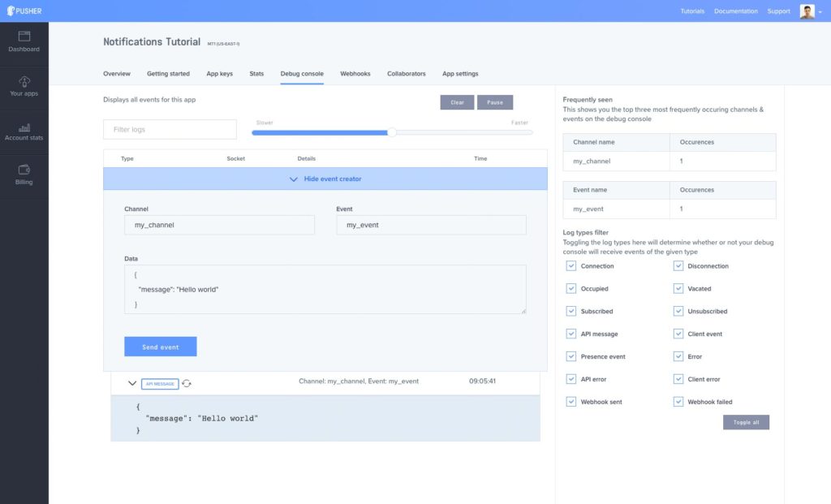The image size is (831, 504).
Task: Collapse the API MESSAGE log entry chevron
Action: pyautogui.click(x=132, y=383)
